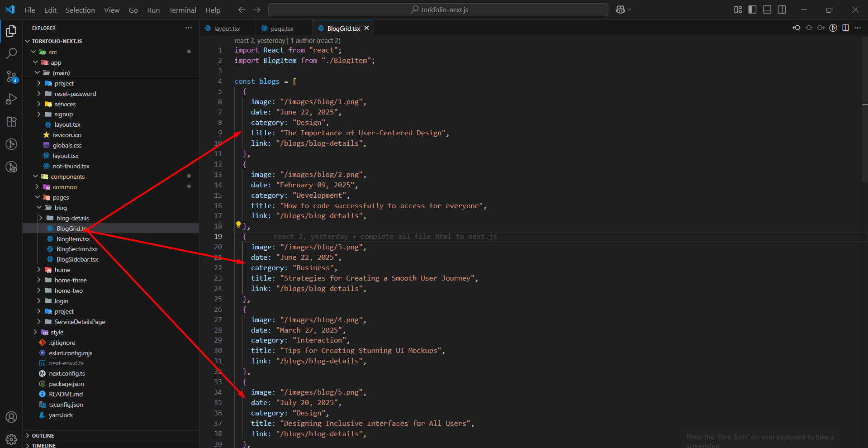Toggle the Primary Side Bar
868x448 pixels.
(752, 10)
